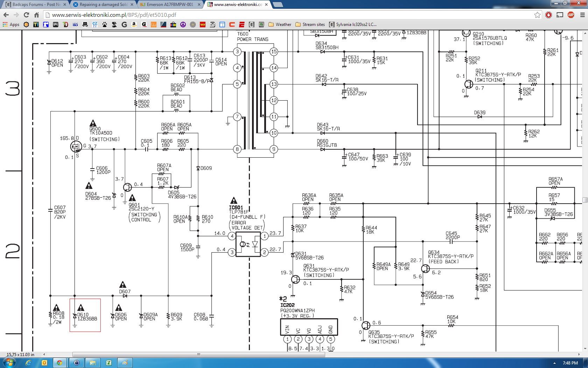Viewport: 588px width, 368px height.
Task: Click the Google Cast extension icon
Action: pyautogui.click(x=560, y=15)
